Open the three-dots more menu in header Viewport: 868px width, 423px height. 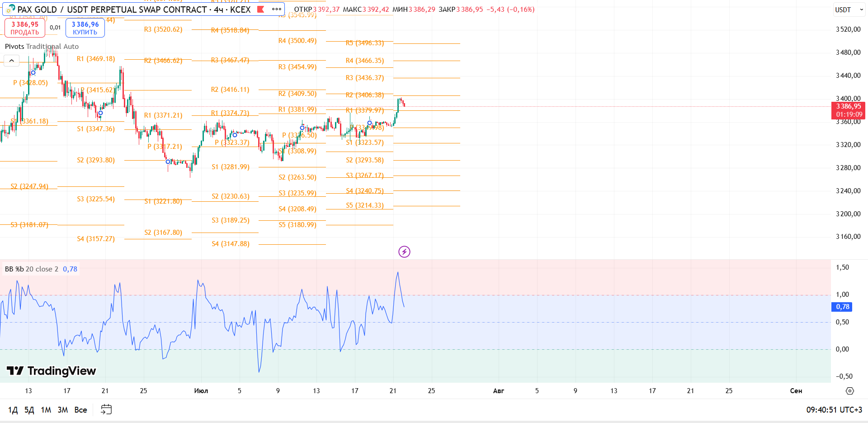click(277, 9)
